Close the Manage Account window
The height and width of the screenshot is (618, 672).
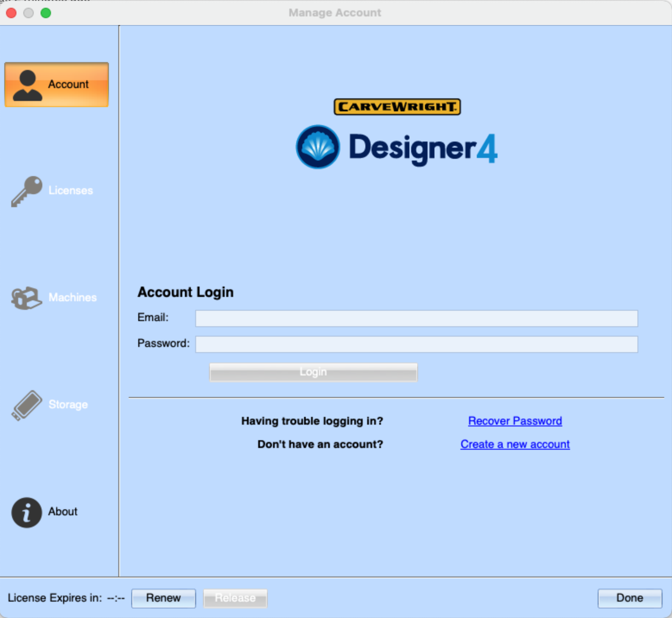coord(11,13)
